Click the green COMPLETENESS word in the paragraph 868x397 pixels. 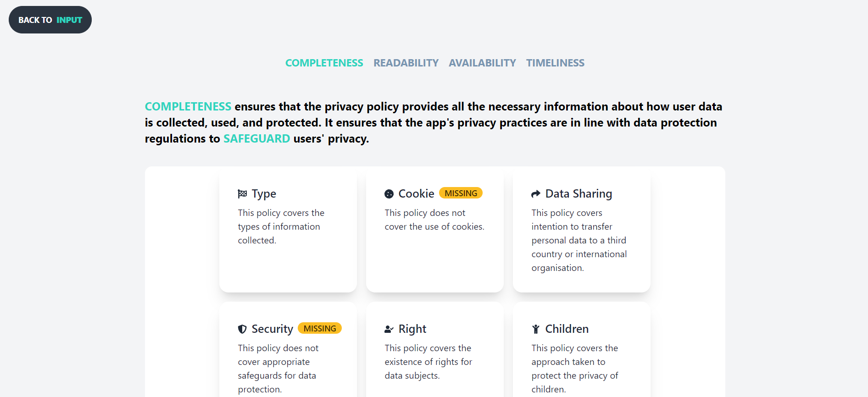tap(188, 106)
